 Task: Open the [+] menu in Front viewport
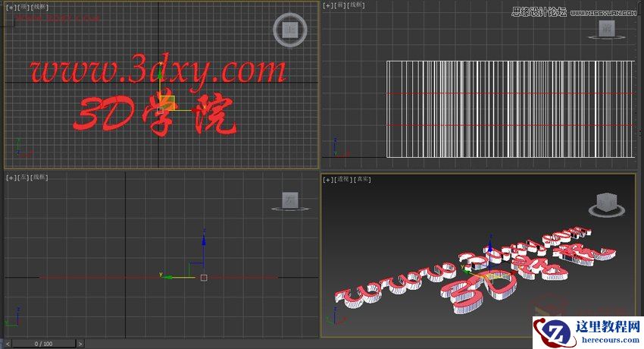(x=328, y=5)
